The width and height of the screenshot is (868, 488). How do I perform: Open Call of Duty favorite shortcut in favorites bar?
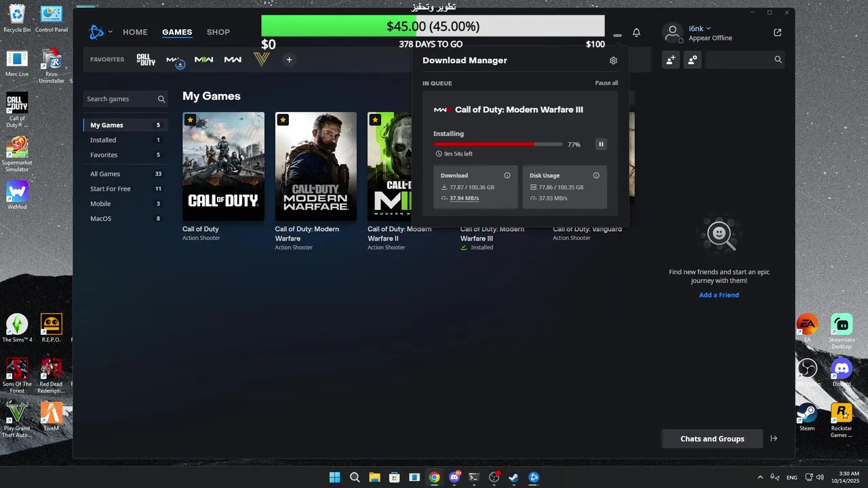(x=146, y=60)
